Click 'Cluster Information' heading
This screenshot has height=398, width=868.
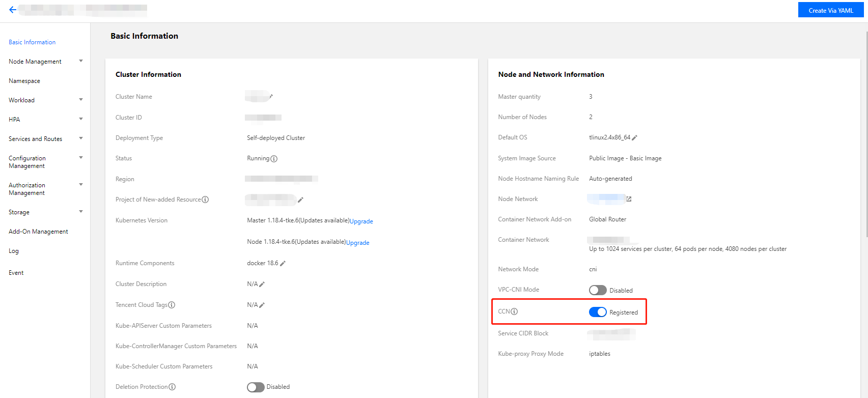click(x=148, y=74)
